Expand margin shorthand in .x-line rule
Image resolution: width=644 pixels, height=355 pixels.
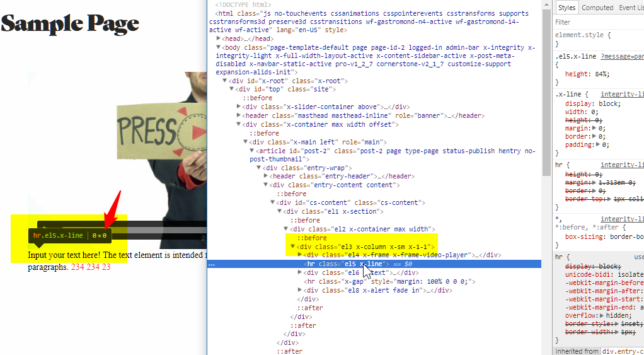592,128
